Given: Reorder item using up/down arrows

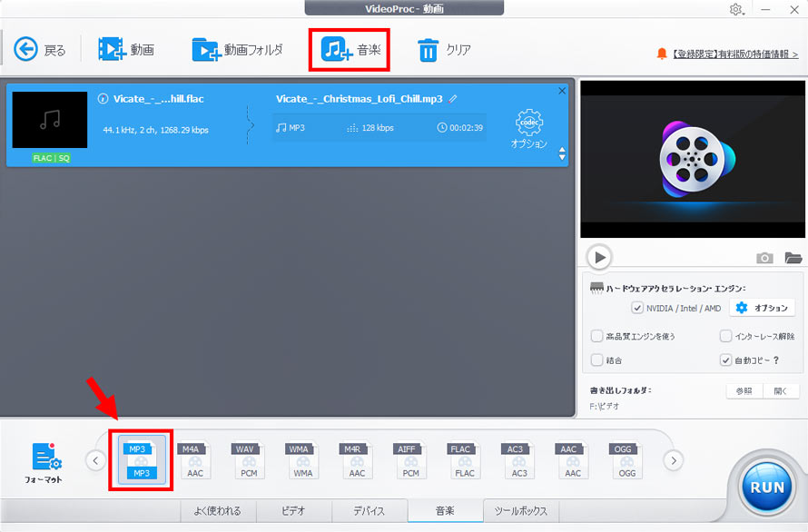Looking at the screenshot, I should tap(562, 153).
